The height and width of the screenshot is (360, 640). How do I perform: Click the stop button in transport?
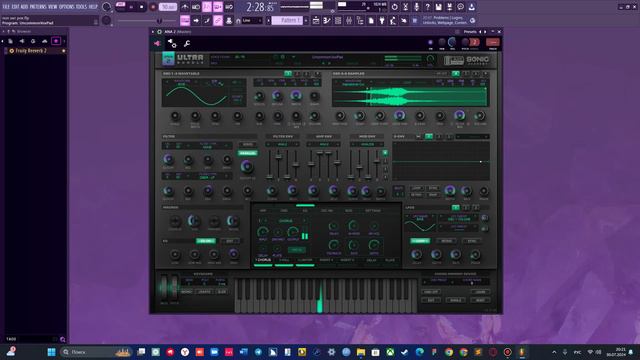[x=142, y=7]
